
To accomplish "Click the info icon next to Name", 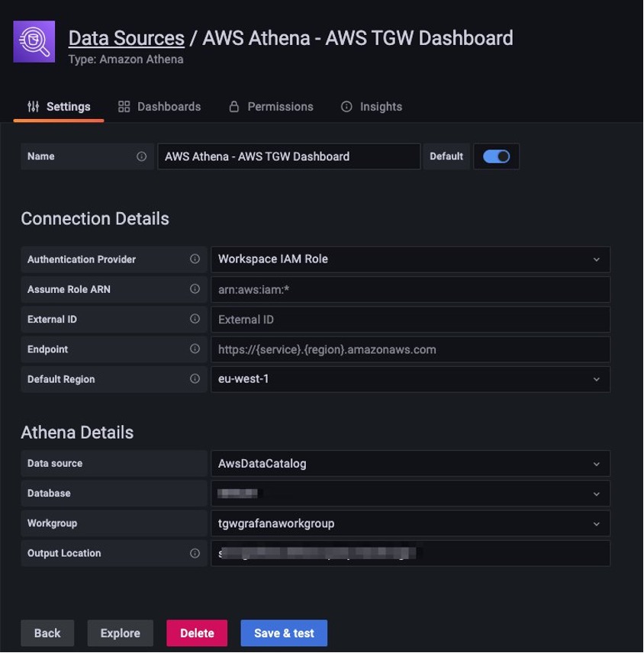I will [142, 156].
